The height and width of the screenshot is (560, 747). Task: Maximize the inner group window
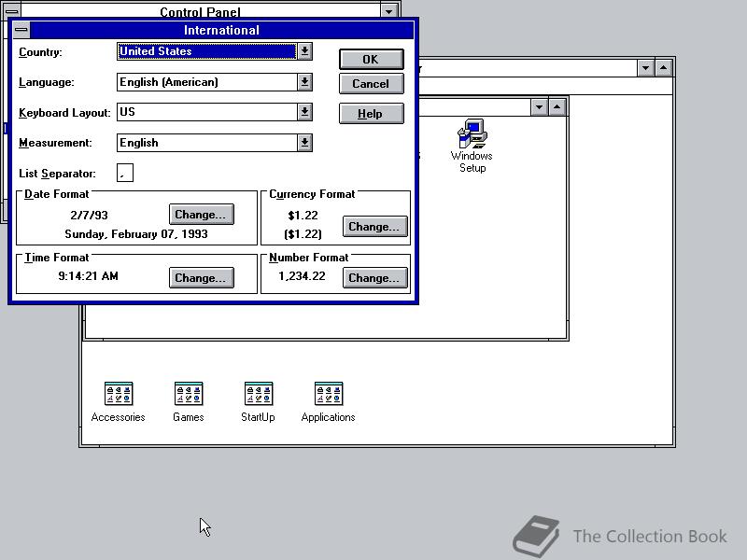(557, 107)
